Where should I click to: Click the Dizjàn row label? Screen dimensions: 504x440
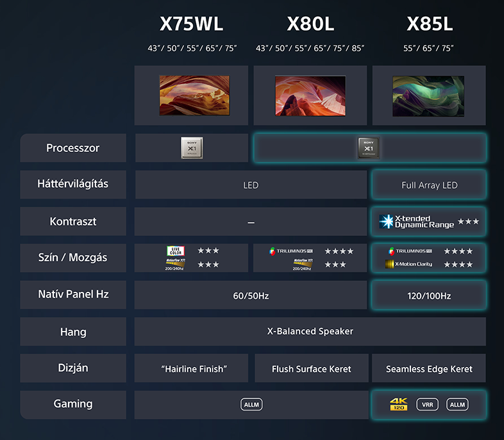click(73, 368)
